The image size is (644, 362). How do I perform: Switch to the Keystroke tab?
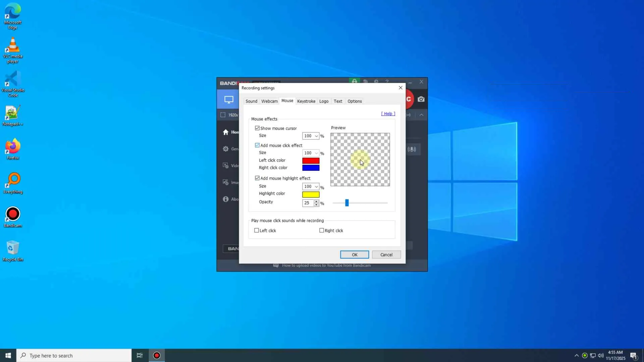[x=306, y=101]
